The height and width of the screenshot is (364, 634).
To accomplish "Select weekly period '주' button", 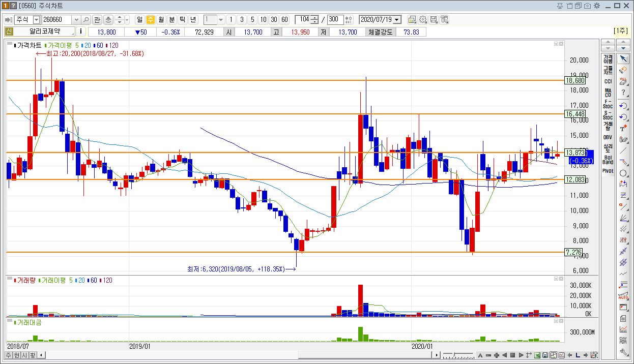I will [x=150, y=20].
